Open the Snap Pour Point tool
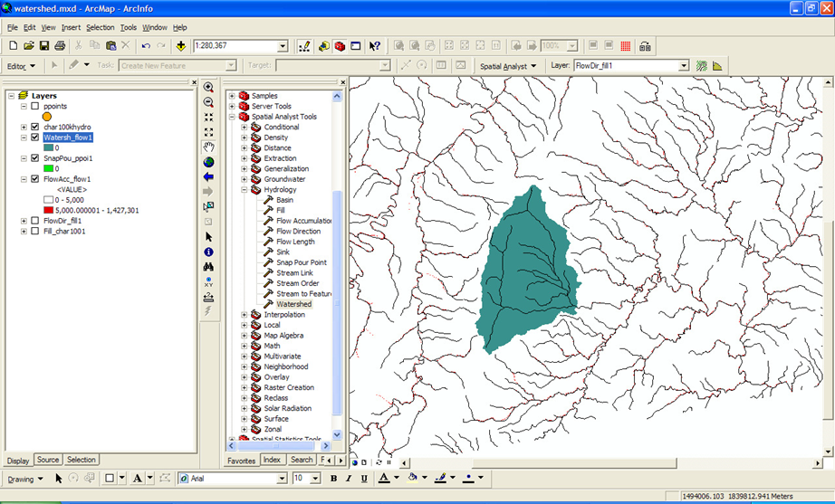 pos(302,262)
